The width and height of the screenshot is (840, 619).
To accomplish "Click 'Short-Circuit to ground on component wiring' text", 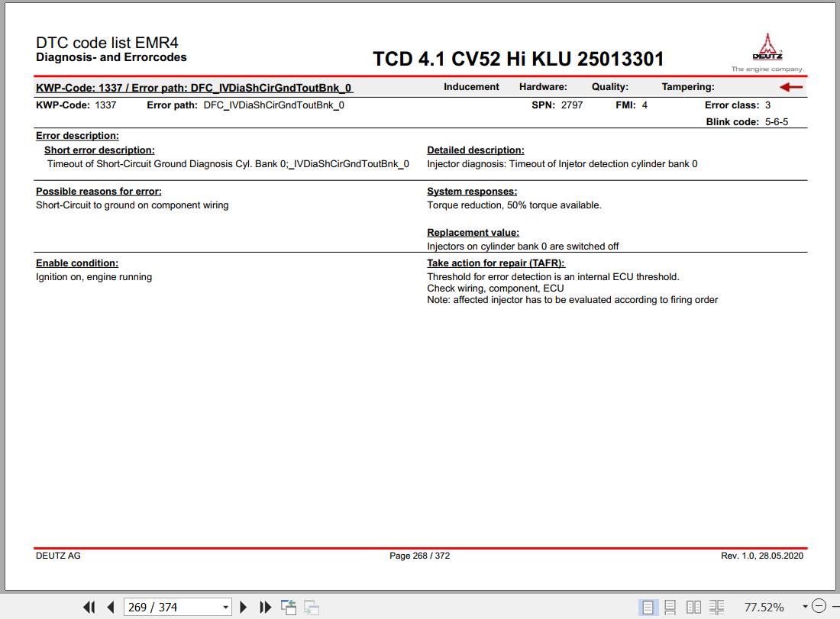I will 132,205.
